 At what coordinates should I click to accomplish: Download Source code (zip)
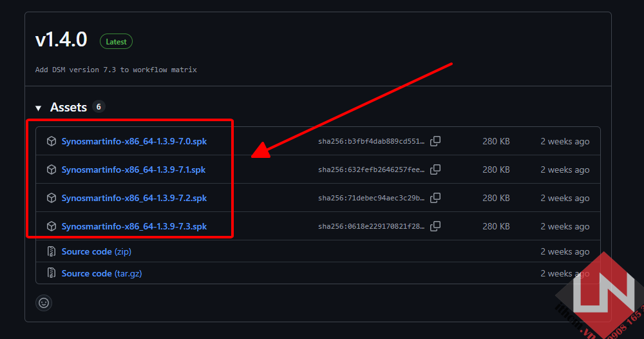pyautogui.click(x=96, y=251)
